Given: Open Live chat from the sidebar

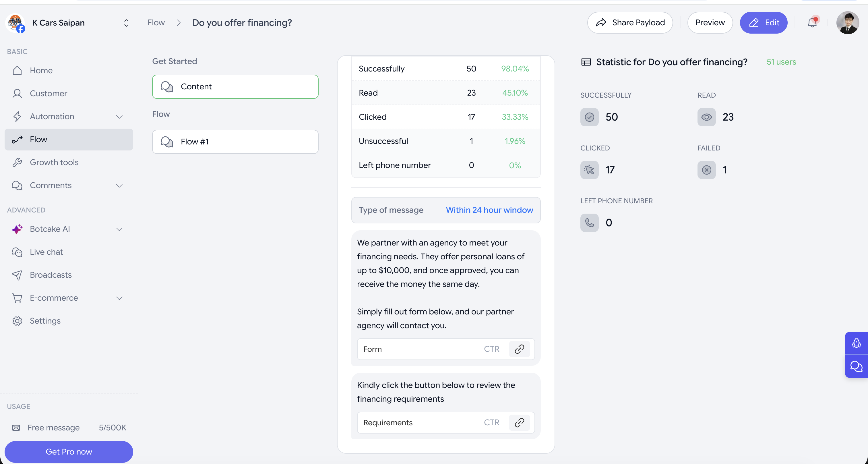Looking at the screenshot, I should [46, 252].
